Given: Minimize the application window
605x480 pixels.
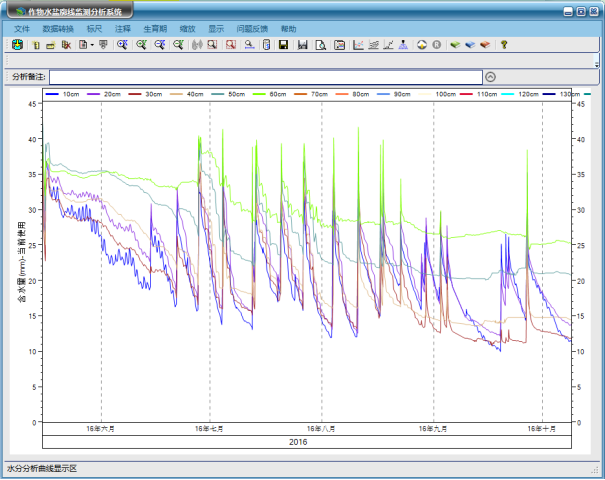Looking at the screenshot, I should pos(568,12).
